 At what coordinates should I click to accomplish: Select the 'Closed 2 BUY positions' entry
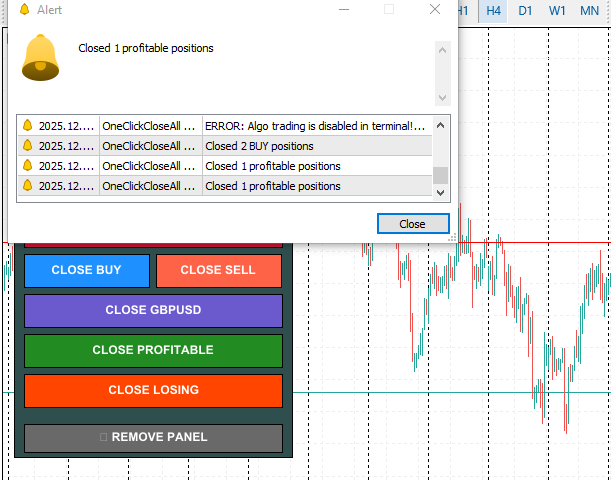coord(315,146)
